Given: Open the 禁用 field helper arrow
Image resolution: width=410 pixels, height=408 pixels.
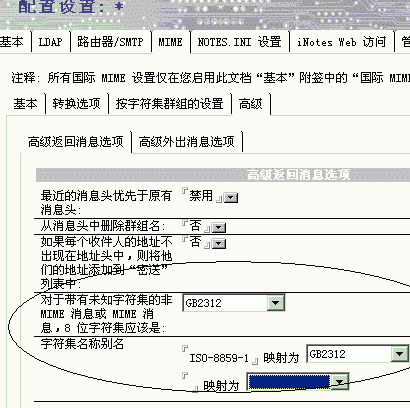Looking at the screenshot, I should coord(231,198).
